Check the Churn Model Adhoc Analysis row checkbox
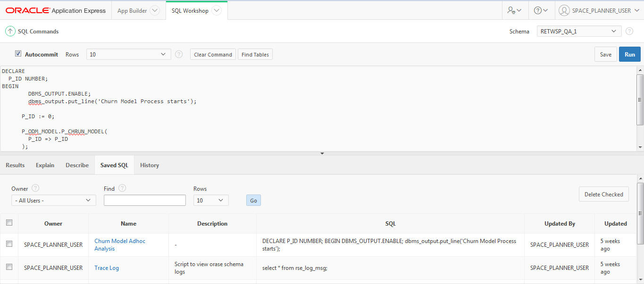 9,244
